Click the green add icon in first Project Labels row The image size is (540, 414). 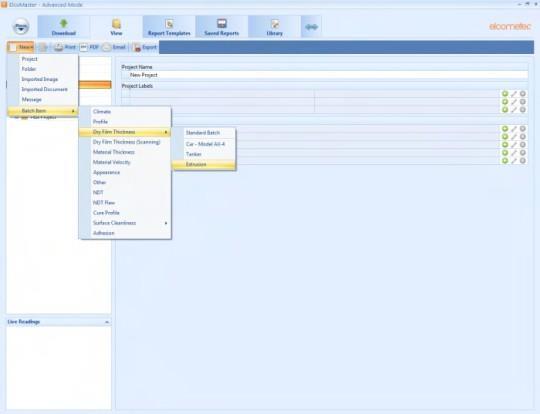tap(505, 94)
